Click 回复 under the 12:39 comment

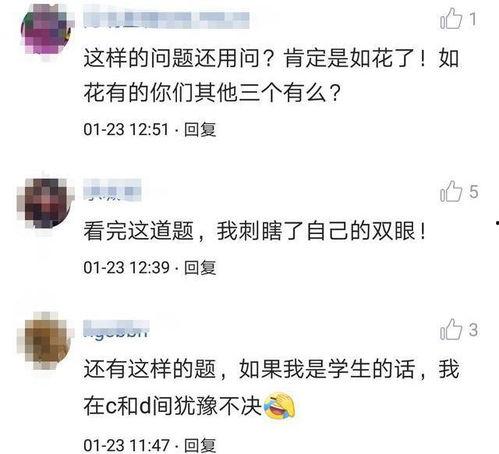pos(200,268)
